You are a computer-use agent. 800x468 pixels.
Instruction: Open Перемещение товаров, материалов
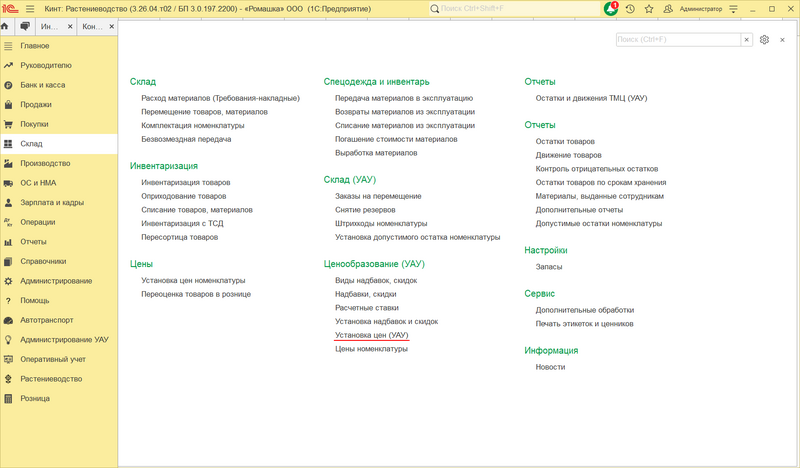point(205,112)
